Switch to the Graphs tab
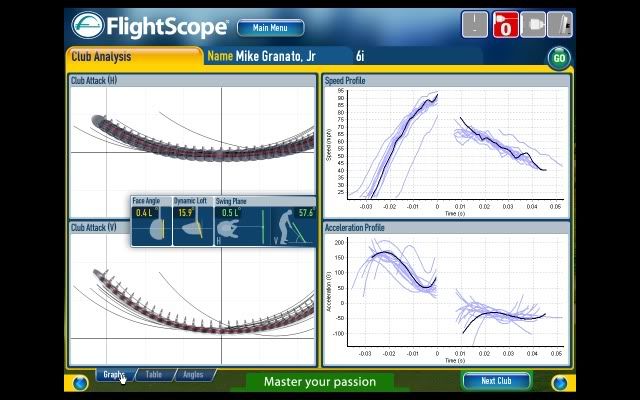Viewport: 640px width, 400px height. (116, 375)
